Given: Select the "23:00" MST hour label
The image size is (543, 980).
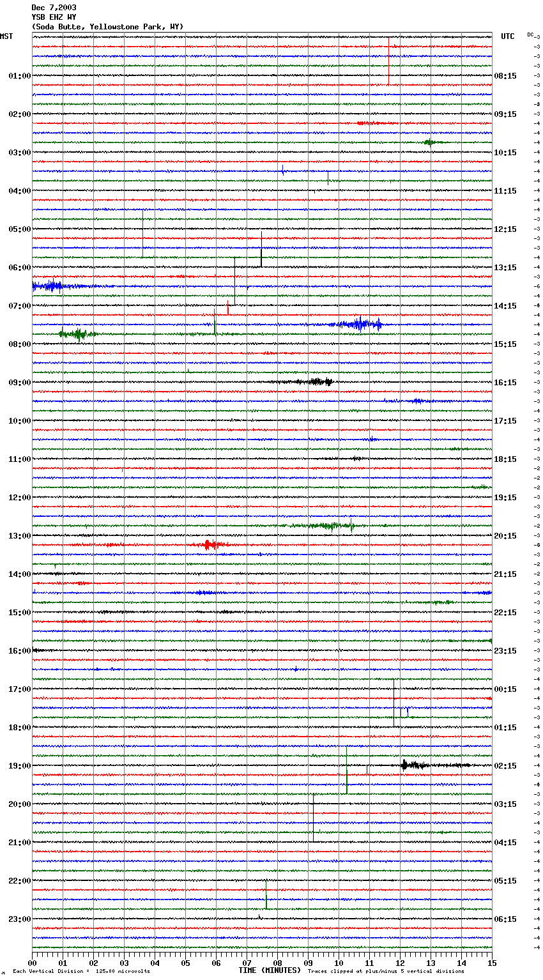Looking at the screenshot, I should 20,919.
